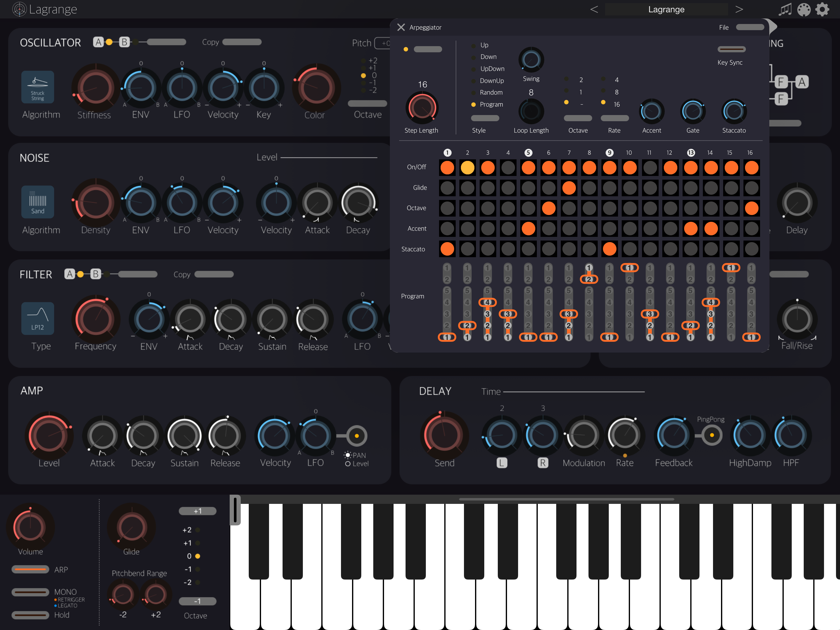This screenshot has height=630, width=840.
Task: Open the arpeggiator File menu
Action: coord(750,27)
